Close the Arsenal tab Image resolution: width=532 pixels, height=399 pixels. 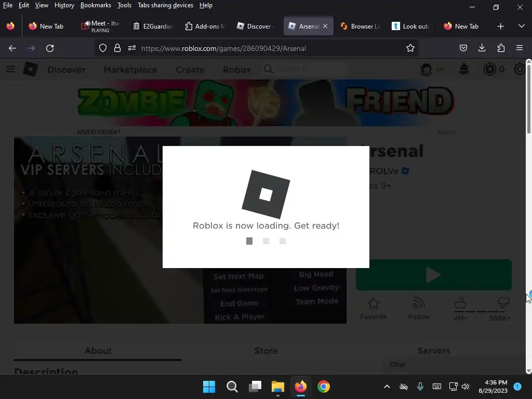pyautogui.click(x=325, y=26)
